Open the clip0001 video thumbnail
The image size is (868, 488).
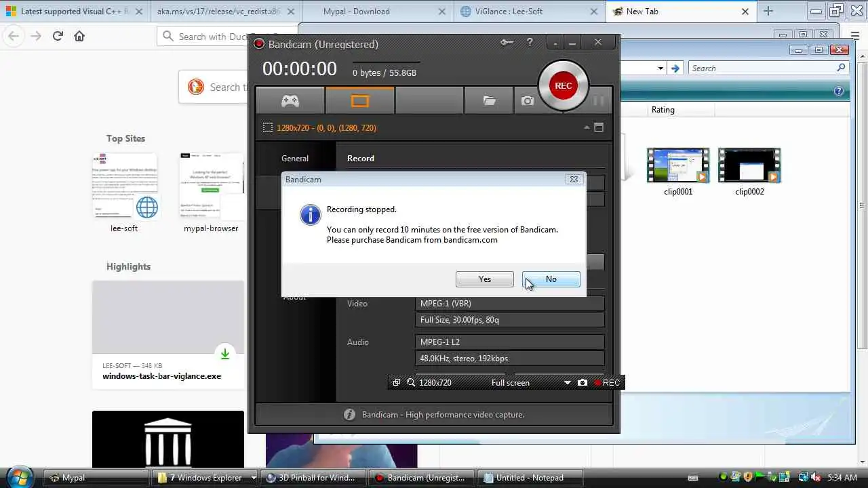[677, 165]
